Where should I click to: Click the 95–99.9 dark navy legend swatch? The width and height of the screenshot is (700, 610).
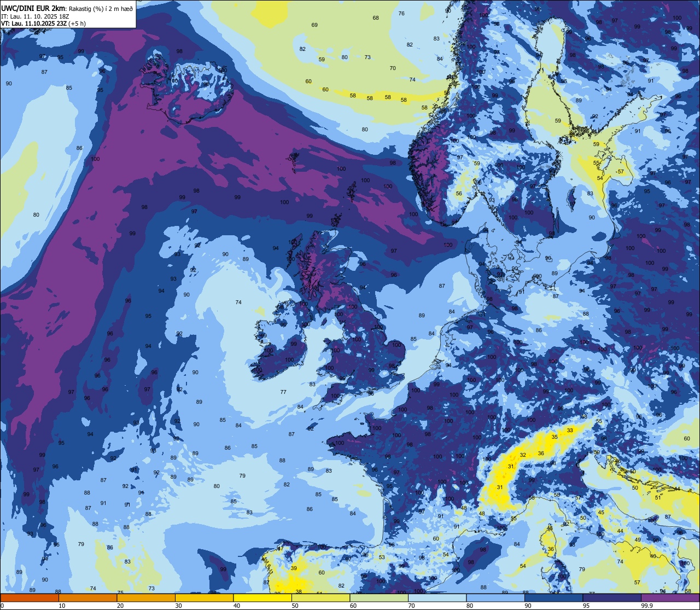[x=612, y=597]
